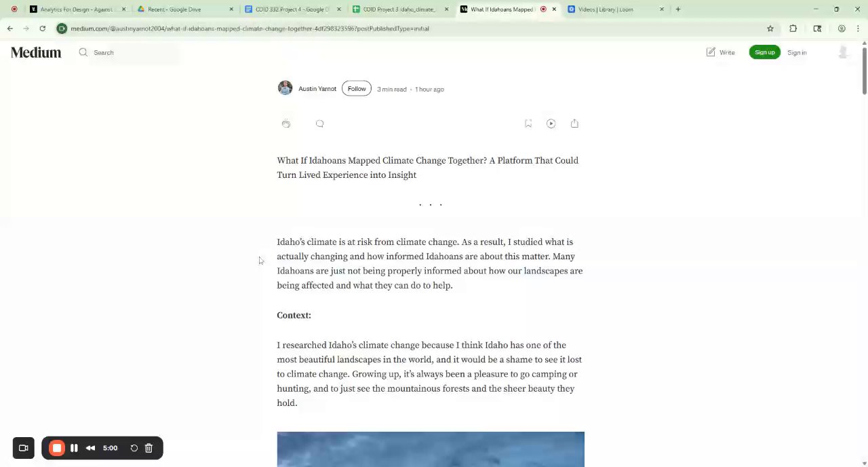
Task: Toggle the Loom camera button
Action: click(23, 448)
